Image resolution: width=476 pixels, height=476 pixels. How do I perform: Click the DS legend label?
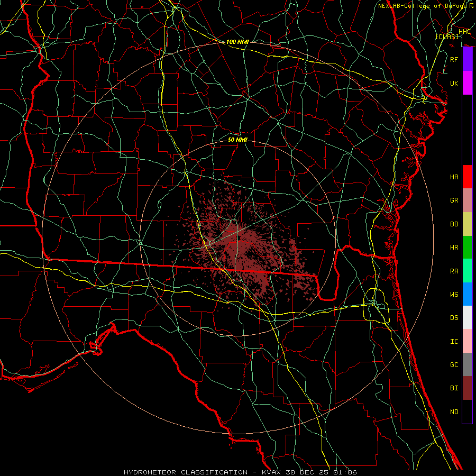tap(454, 318)
